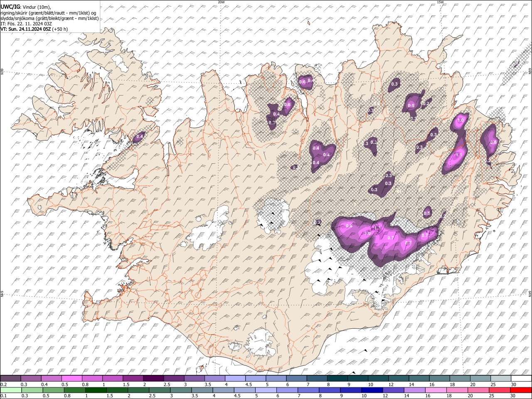Click the '1.5' label on the top legend row
Viewport: 532px width, 399px height.
(x=126, y=384)
